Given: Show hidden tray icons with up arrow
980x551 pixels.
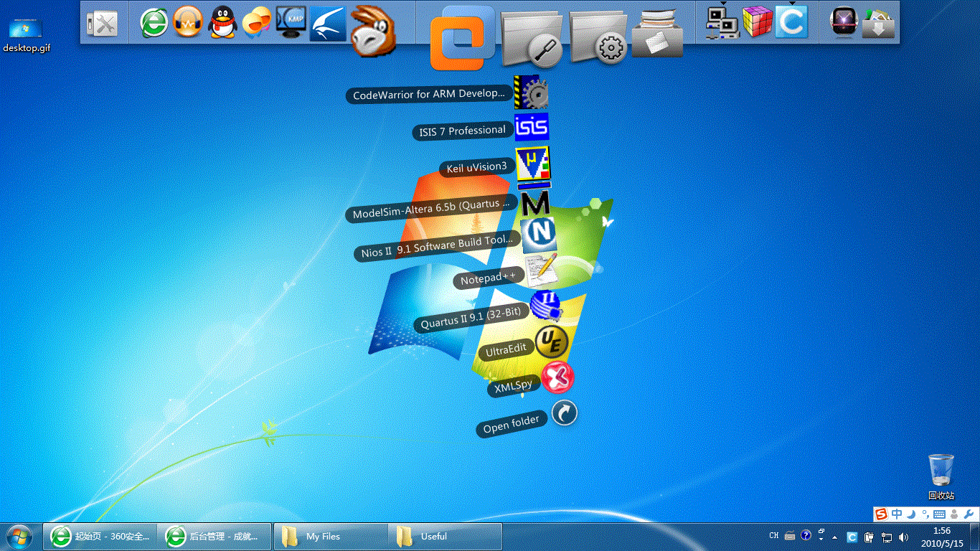Looking at the screenshot, I should click(x=834, y=537).
